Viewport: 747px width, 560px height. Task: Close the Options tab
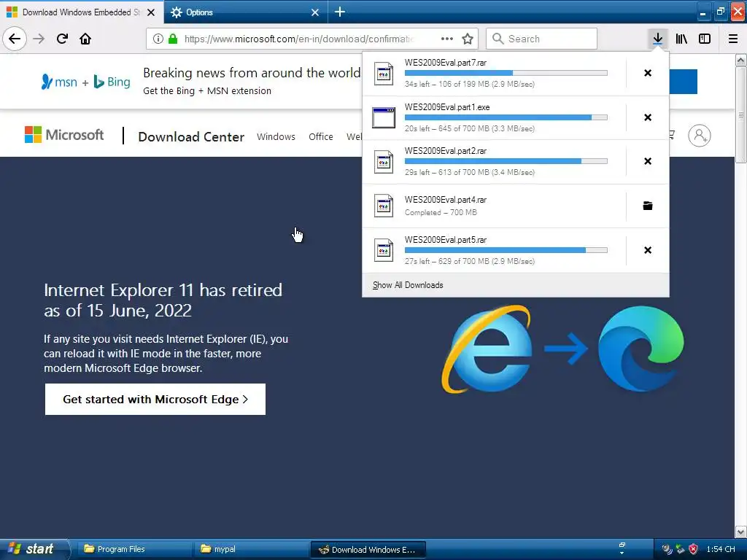315,12
